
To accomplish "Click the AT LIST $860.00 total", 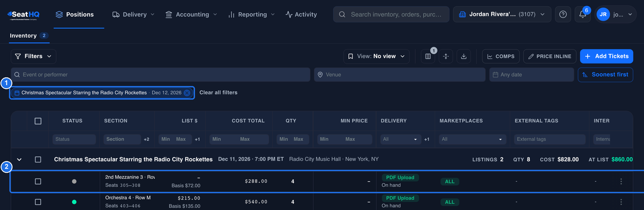I will pyautogui.click(x=610, y=159).
